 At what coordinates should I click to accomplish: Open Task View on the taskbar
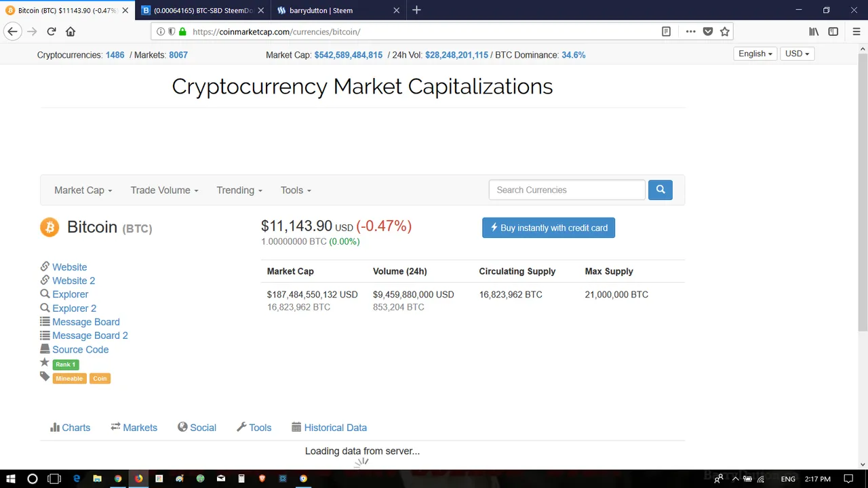54,479
